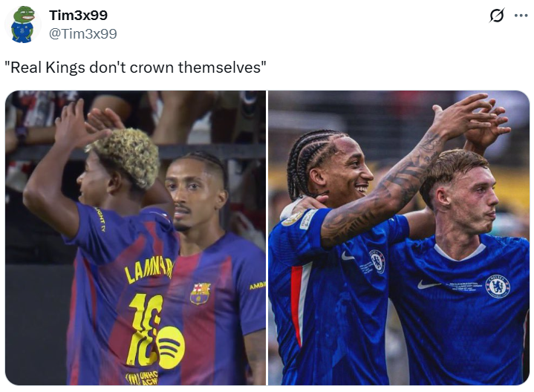Screen dimensions: 534x392
Task: Click the yellow jersey number on the Barcelona shirt
Action: coord(145,330)
